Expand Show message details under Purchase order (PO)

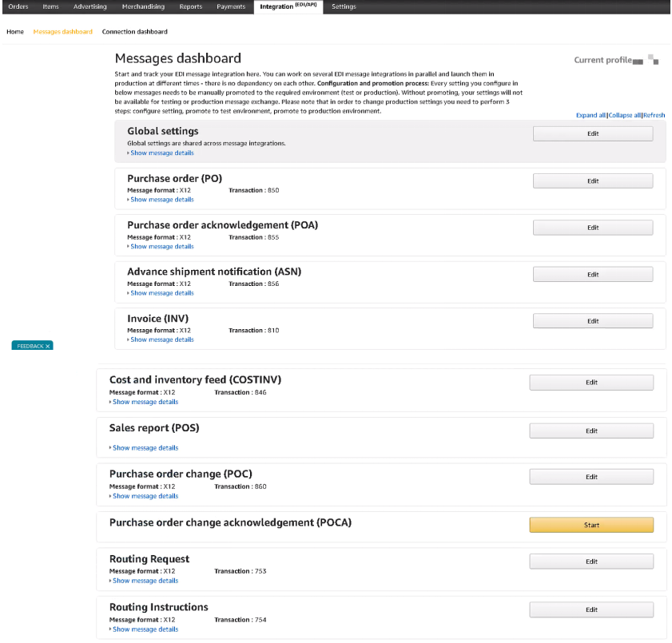coord(162,200)
